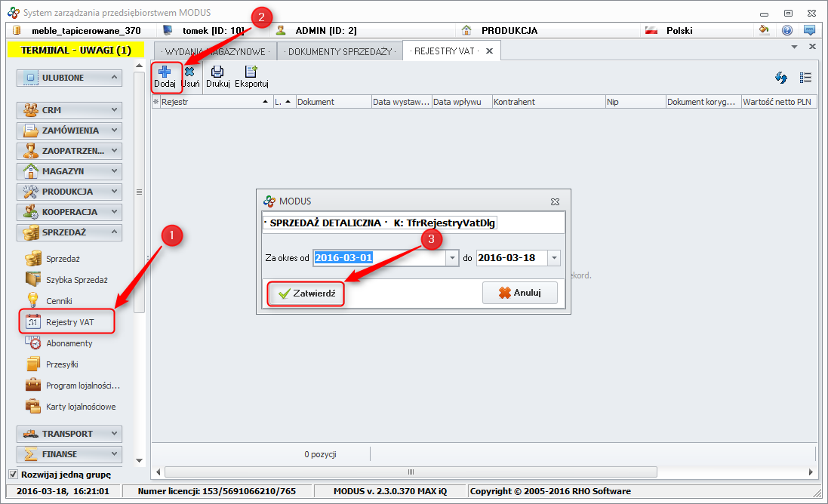Click the list view icon at toolbar right
Viewport: 828px width, 504px height.
point(805,78)
